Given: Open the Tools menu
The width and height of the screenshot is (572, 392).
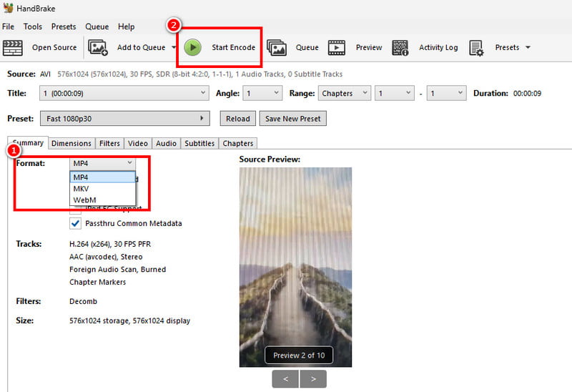Looking at the screenshot, I should (33, 26).
